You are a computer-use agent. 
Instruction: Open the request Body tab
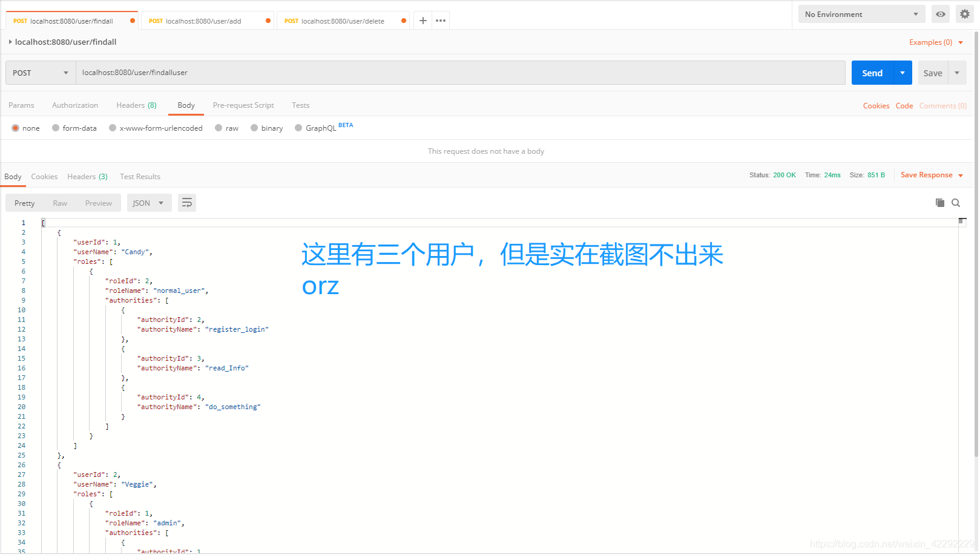186,105
